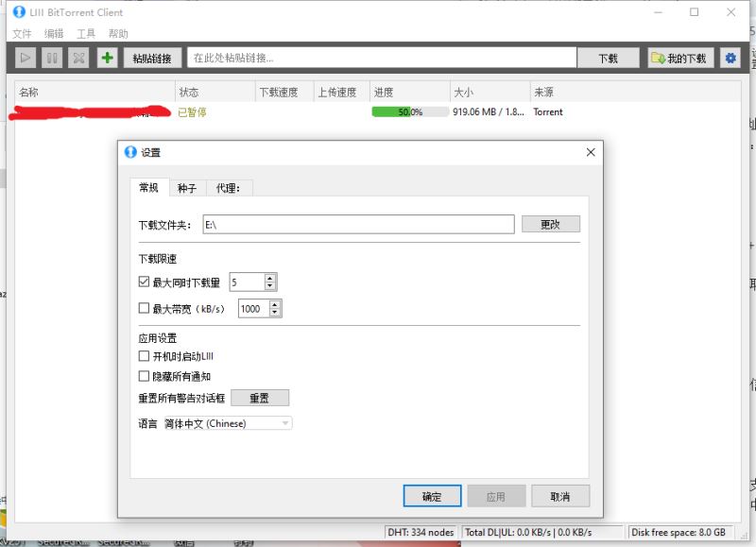Open the 帮助 menu
The height and width of the screenshot is (547, 756).
118,34
